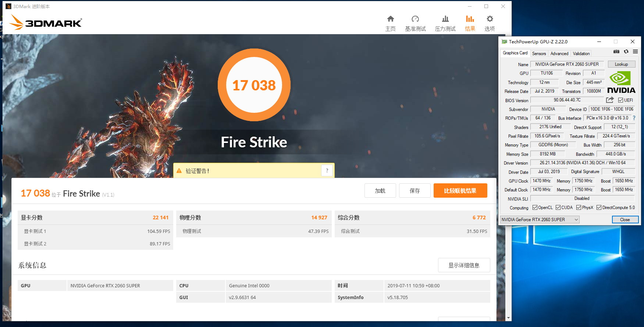Image resolution: width=644 pixels, height=327 pixels.
Task: Click the GPU-Z BIOS share/export icon
Action: tap(610, 100)
